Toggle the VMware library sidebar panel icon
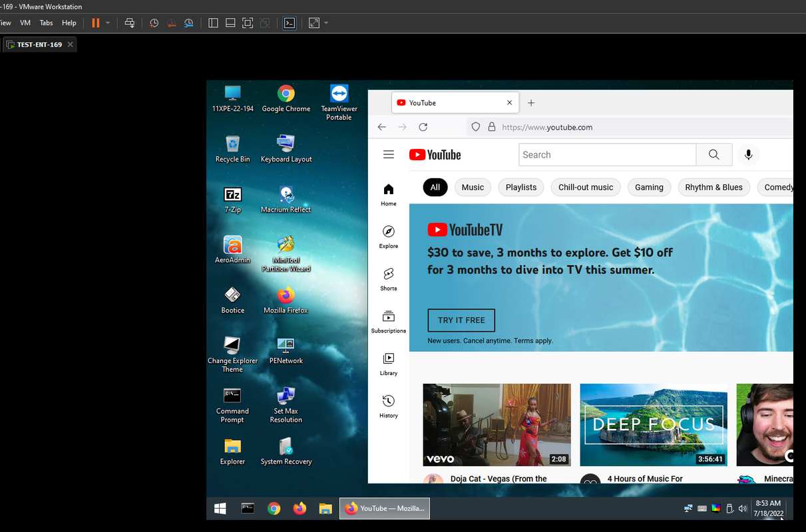806x532 pixels. coord(213,23)
